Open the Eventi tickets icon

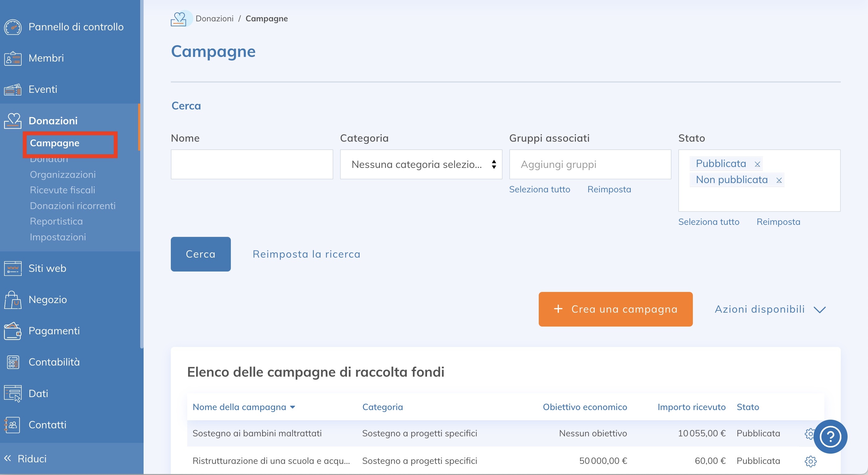click(12, 89)
